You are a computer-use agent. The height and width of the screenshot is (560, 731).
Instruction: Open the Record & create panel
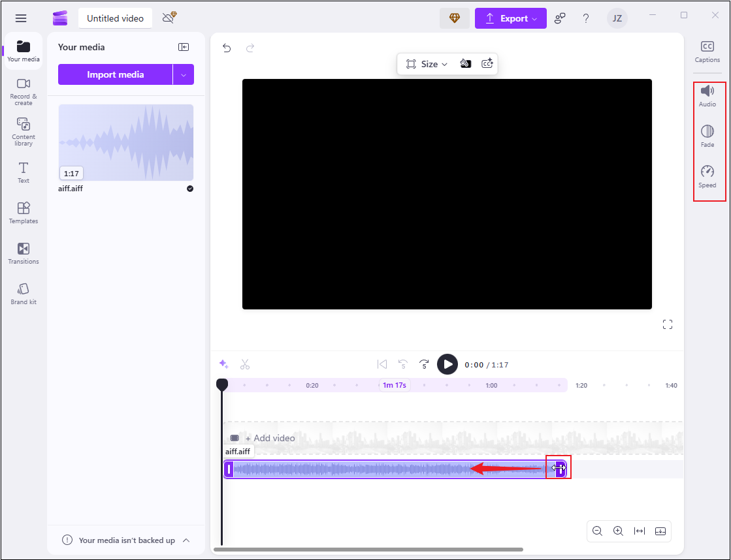pos(23,92)
